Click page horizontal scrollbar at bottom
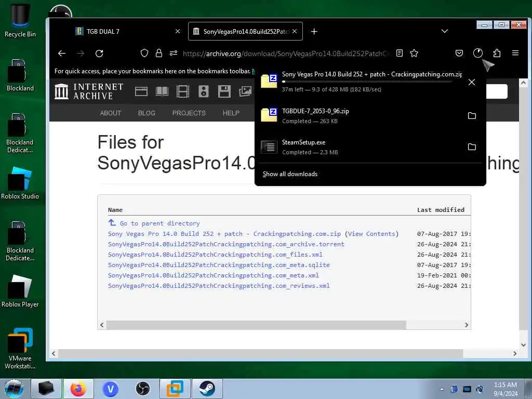 (261, 353)
